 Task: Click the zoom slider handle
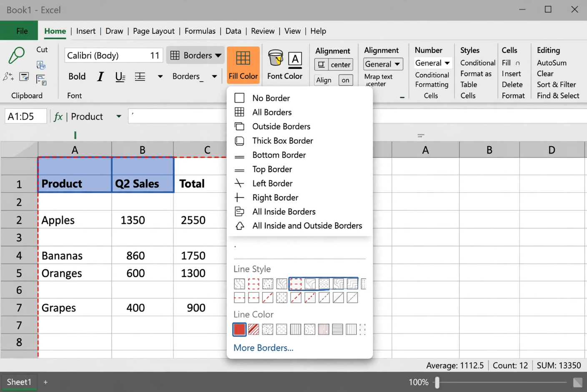pos(437,382)
